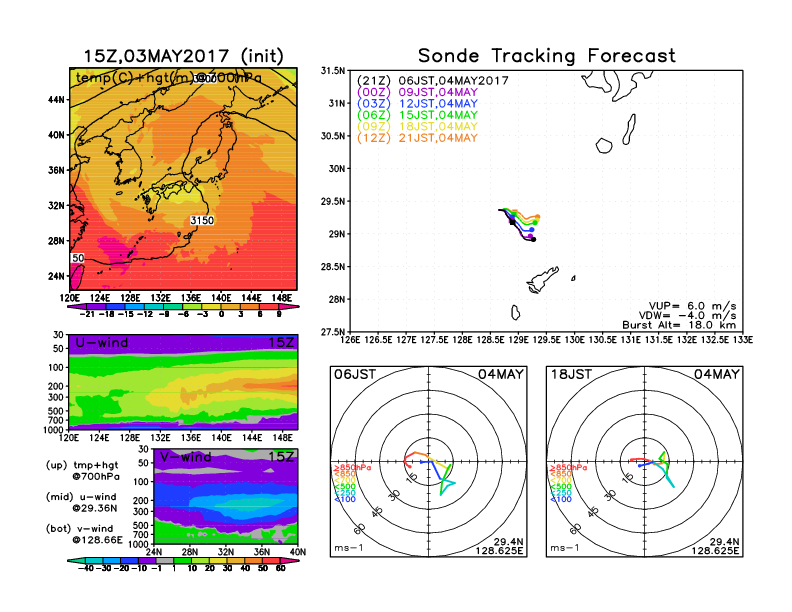The image size is (792, 612).
Task: Click the large island outline below the tracks
Action: [x=542, y=276]
